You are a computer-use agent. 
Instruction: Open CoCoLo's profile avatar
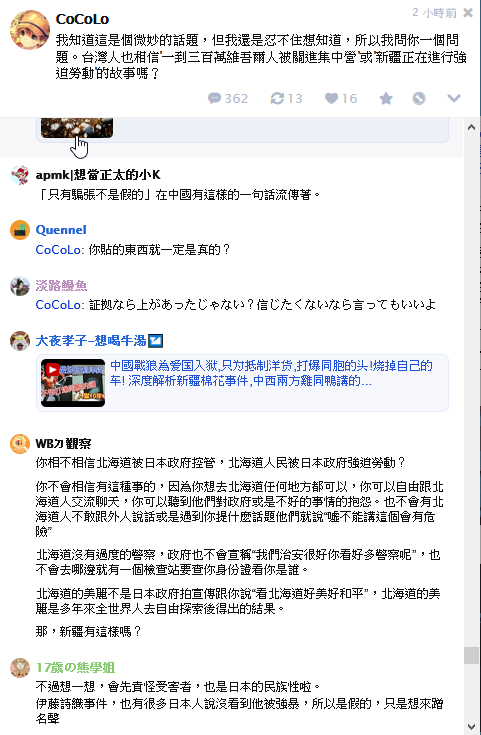(x=30, y=30)
